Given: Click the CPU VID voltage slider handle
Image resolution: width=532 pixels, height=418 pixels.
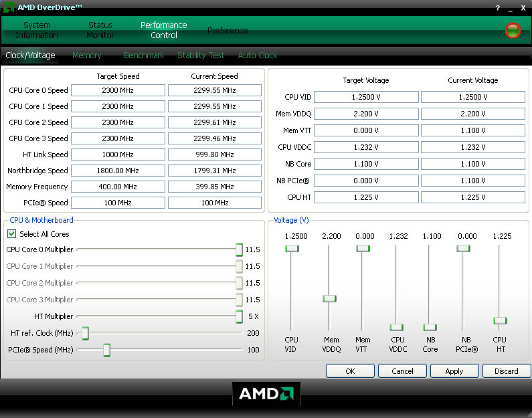Looking at the screenshot, I should [292, 249].
